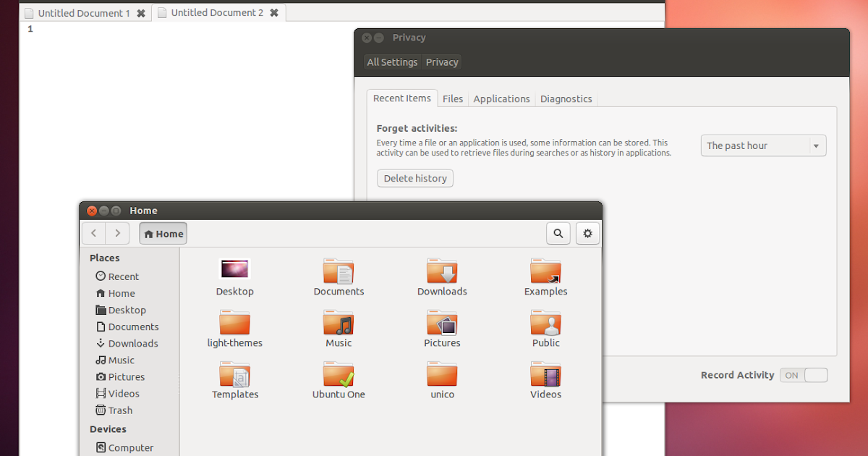Open Trash from the sidebar
868x456 pixels.
(119, 410)
